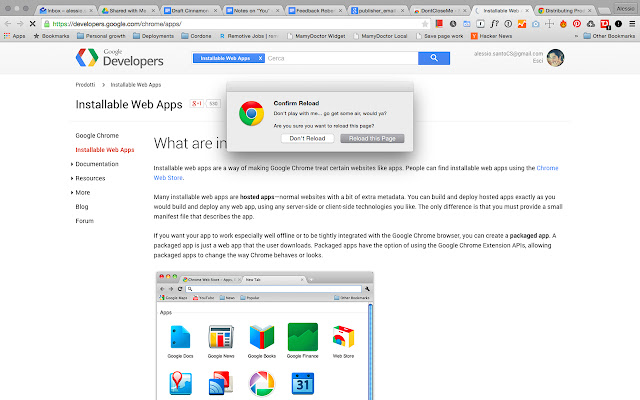
Task: Click the orange flame extension icon
Action: point(563,24)
